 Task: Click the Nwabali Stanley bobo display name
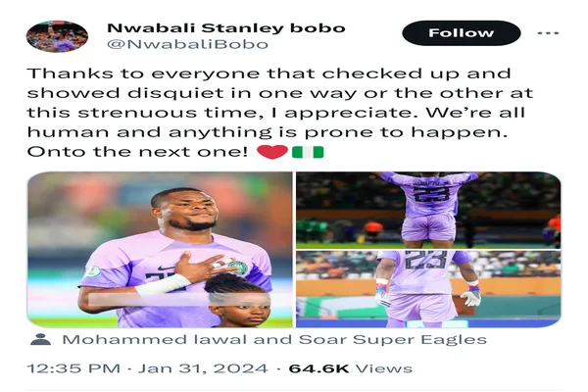pos(226,28)
